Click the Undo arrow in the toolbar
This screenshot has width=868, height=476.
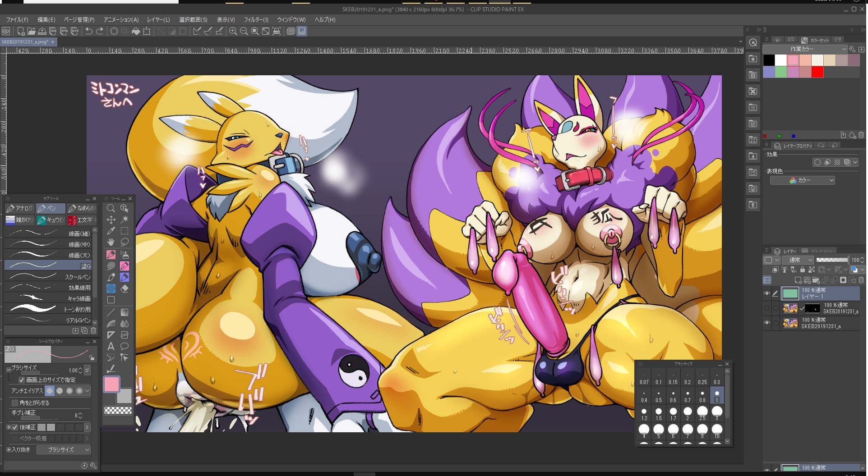point(89,31)
